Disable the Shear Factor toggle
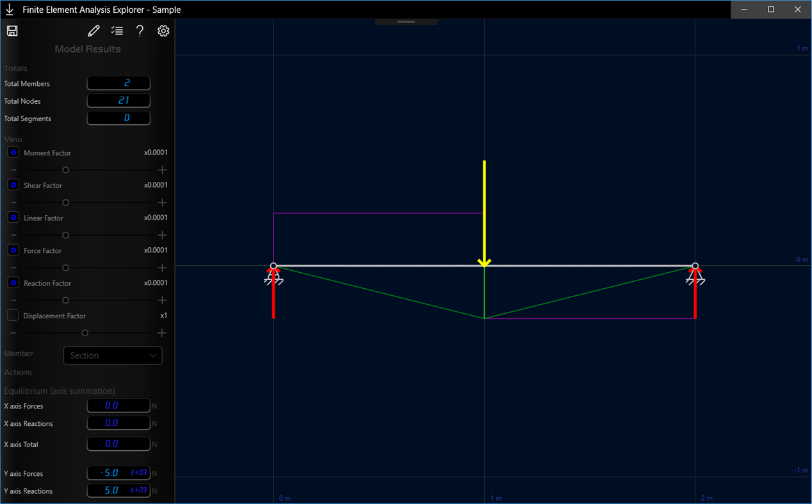The image size is (812, 504). (13, 184)
